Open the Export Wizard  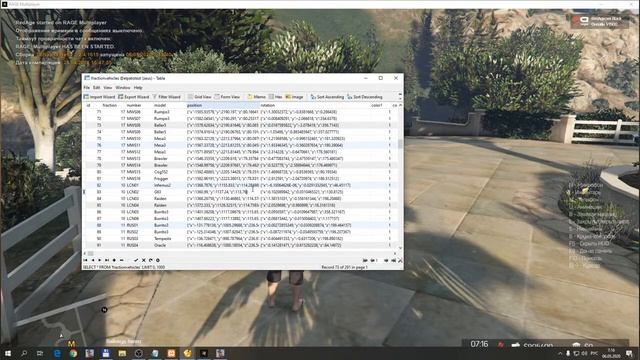pyautogui.click(x=134, y=97)
